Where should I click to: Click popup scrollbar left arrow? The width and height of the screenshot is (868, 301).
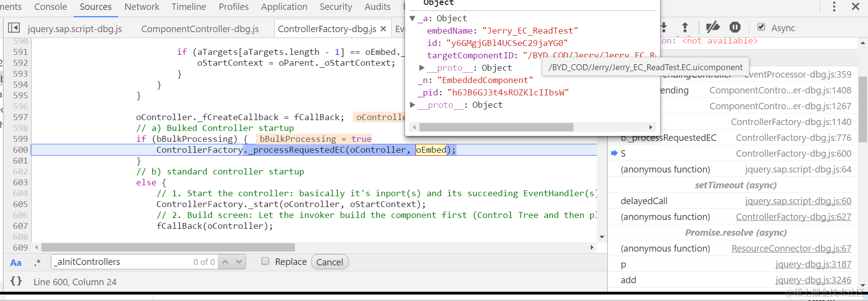coord(414,127)
